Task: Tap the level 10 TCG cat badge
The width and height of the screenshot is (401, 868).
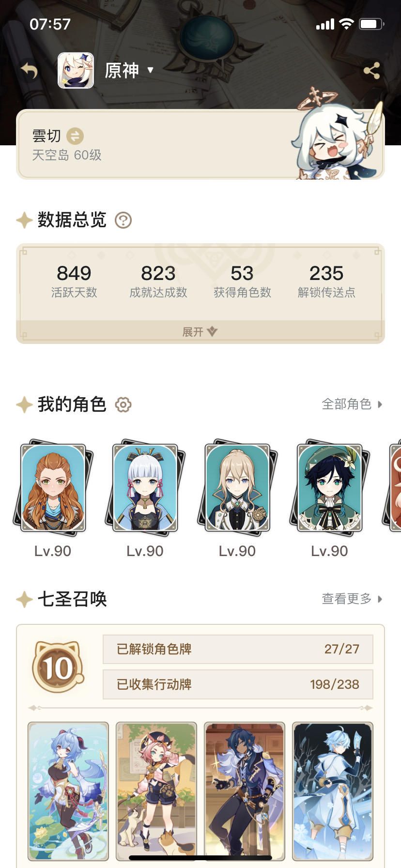Action: point(59,667)
